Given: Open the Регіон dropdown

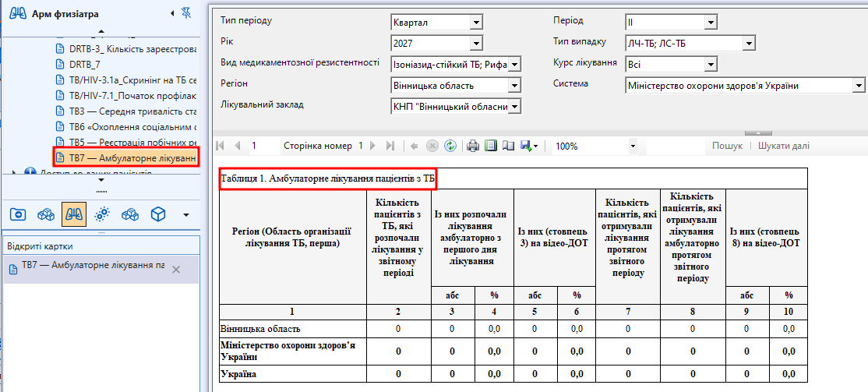Looking at the screenshot, I should 515,86.
